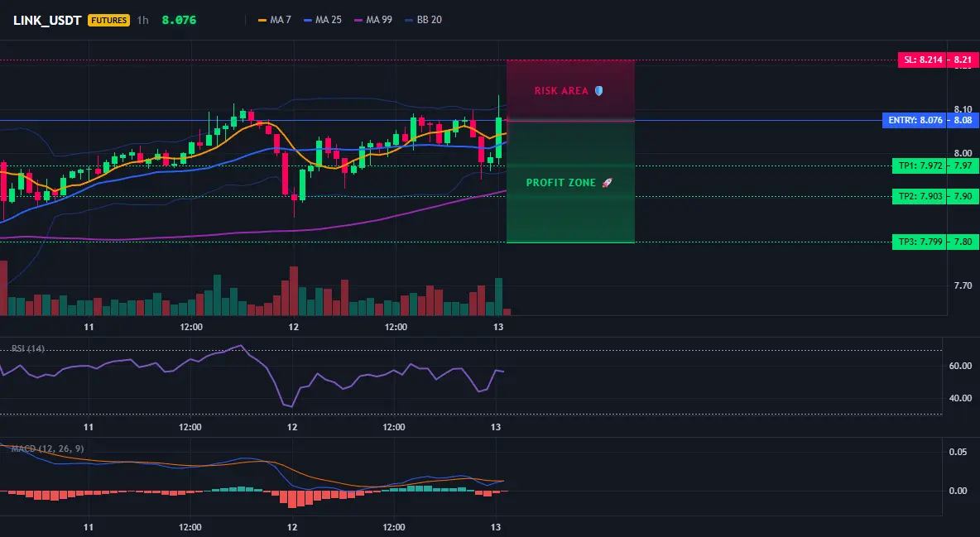980x537 pixels.
Task: Click the current price 8.076 in header
Action: tap(179, 20)
